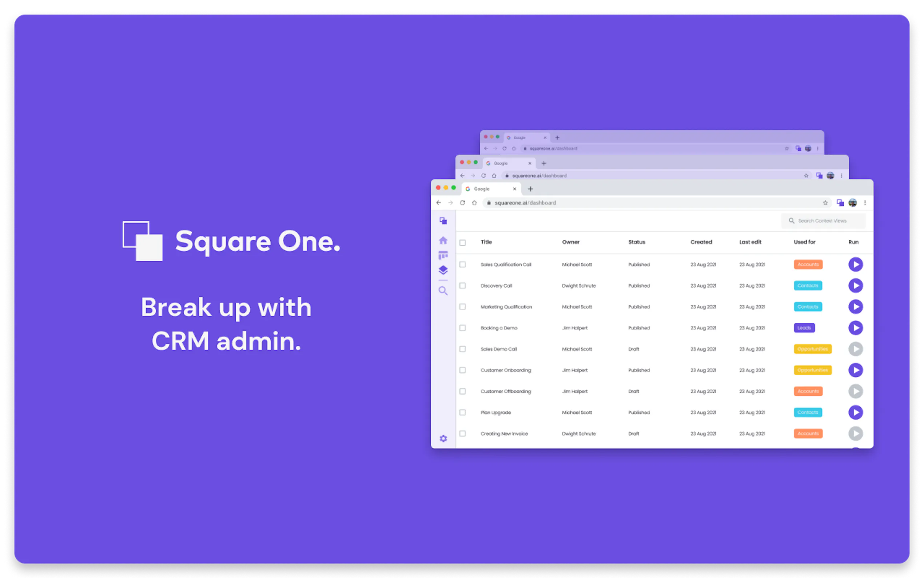Click Opportunities tag on Customer Onboarding row
The image size is (924, 578).
[812, 370]
